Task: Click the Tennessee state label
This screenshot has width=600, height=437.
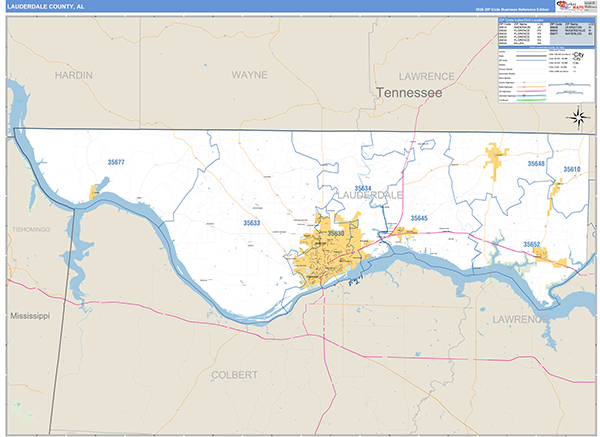Action: coord(409,93)
